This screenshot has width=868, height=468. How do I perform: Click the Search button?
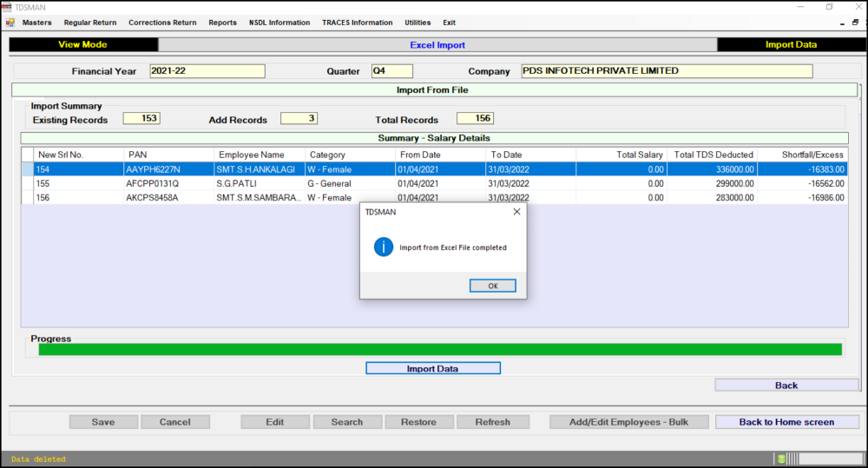[347, 422]
